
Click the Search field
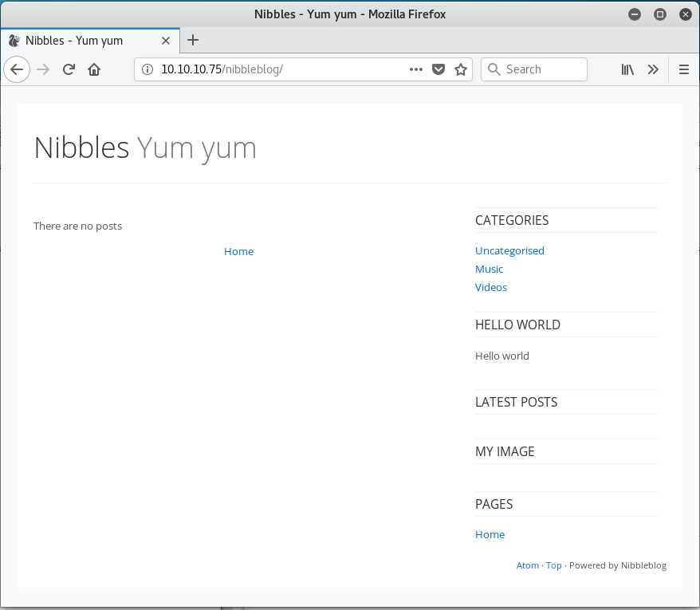[534, 69]
